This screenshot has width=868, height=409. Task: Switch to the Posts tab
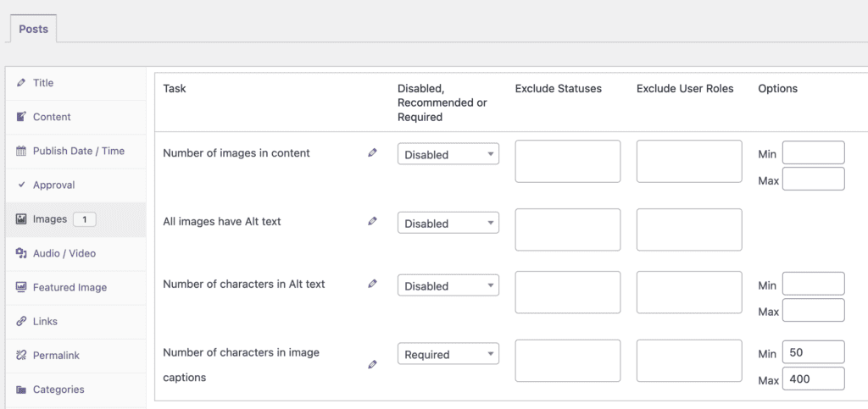tap(33, 29)
